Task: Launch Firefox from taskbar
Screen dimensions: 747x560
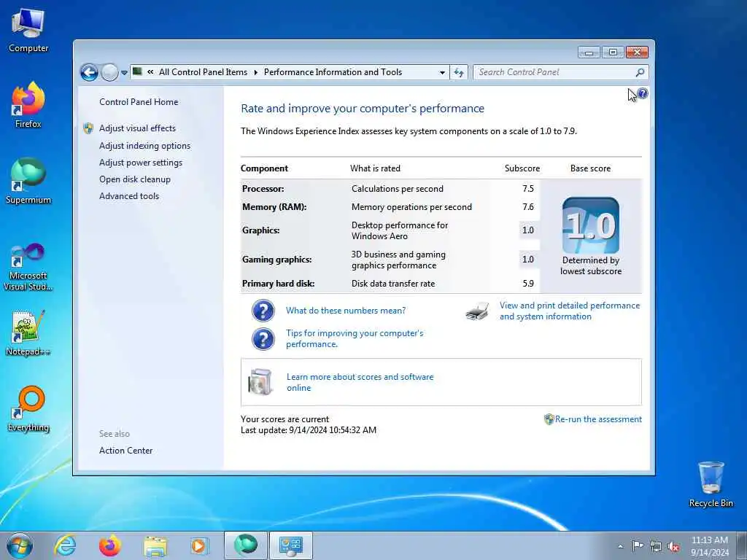Action: point(109,545)
